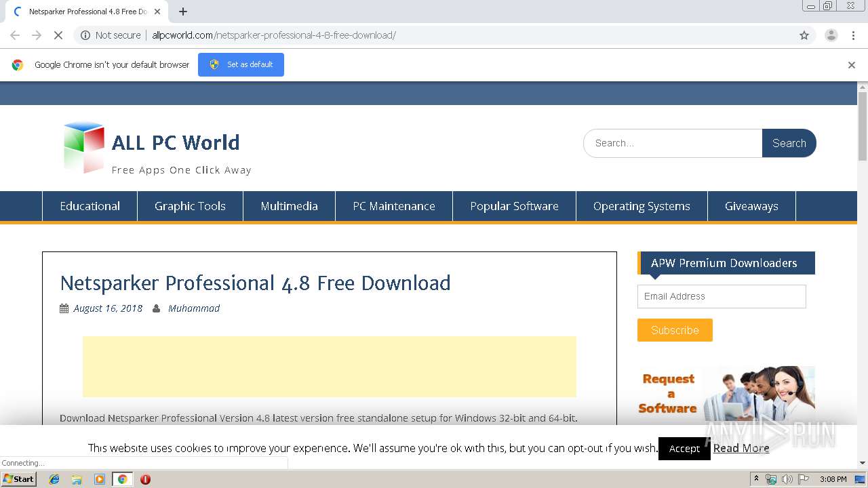Open the Action Center flag icon

[x=804, y=479]
